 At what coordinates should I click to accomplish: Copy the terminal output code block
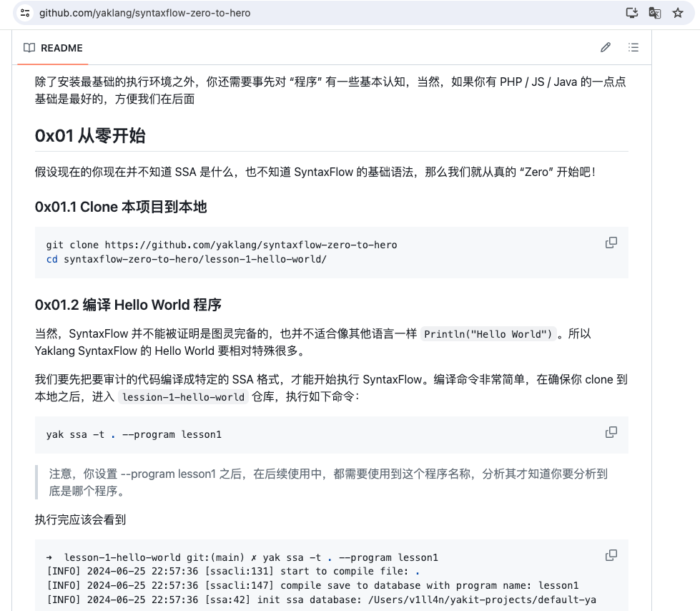pyautogui.click(x=611, y=555)
